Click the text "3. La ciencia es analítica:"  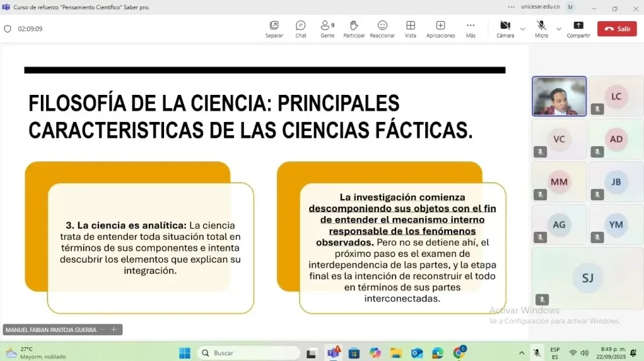tap(126, 225)
